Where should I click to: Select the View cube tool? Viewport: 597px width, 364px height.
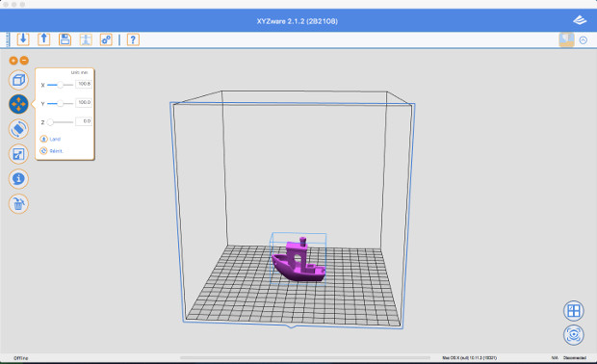tap(18, 80)
